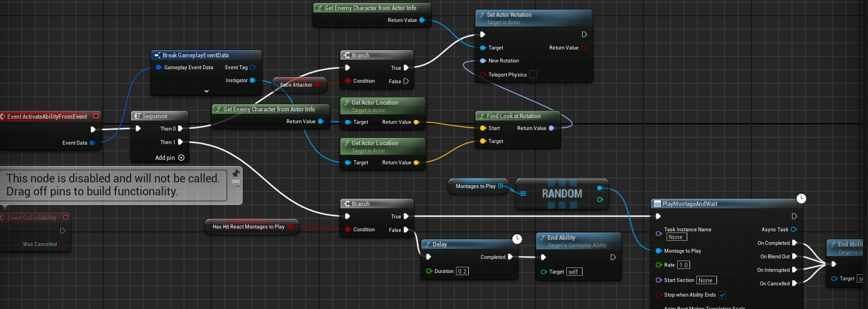
Task: Enable the Teleport Physics checkbox
Action: 533,74
